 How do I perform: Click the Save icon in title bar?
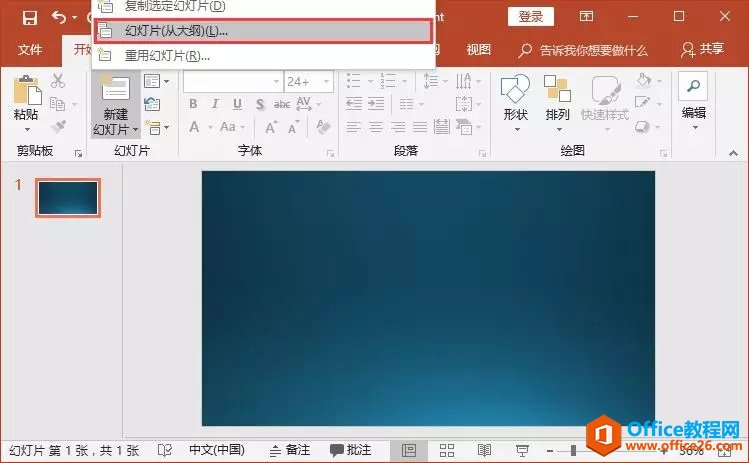[x=29, y=17]
